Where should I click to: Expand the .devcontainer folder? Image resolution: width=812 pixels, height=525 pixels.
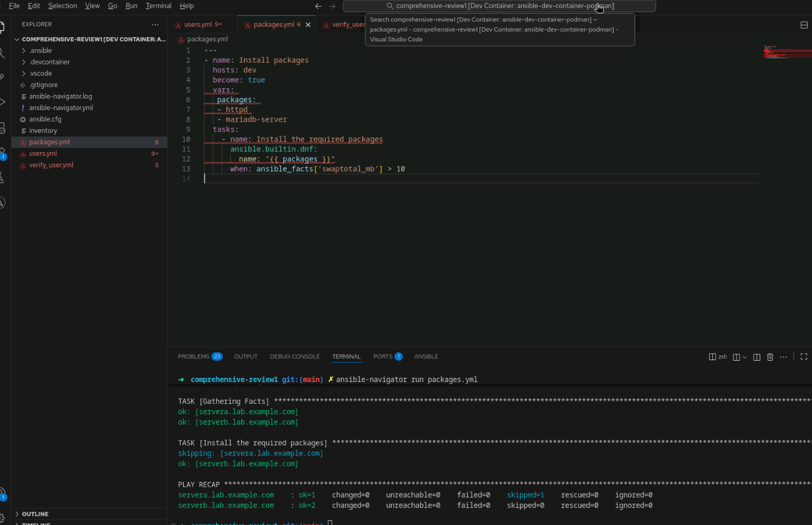(x=49, y=62)
